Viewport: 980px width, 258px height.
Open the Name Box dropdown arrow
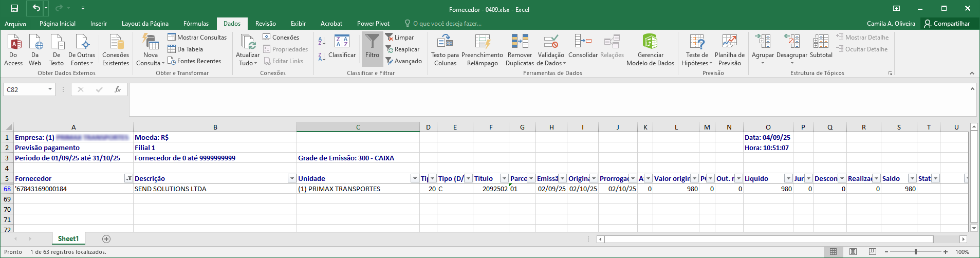tap(50, 89)
